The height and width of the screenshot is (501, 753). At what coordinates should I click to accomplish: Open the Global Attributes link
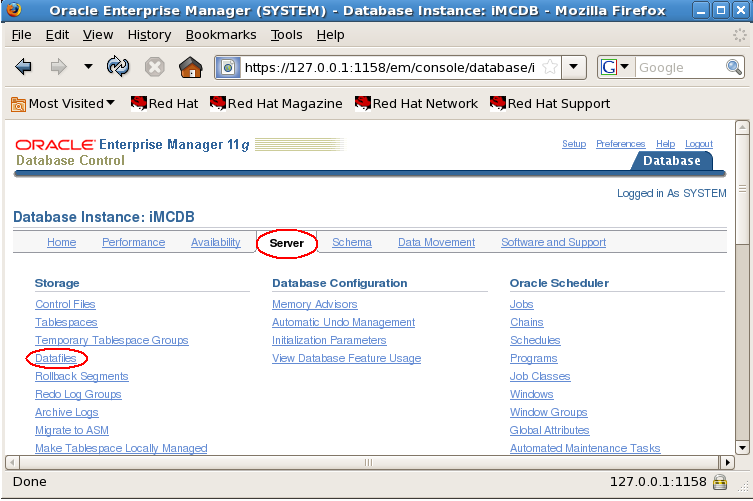(549, 430)
